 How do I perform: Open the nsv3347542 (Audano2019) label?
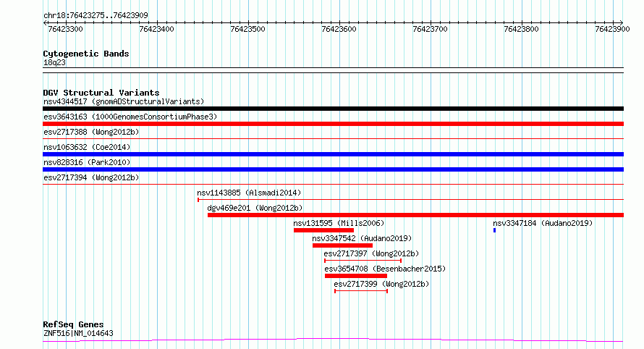click(362, 238)
